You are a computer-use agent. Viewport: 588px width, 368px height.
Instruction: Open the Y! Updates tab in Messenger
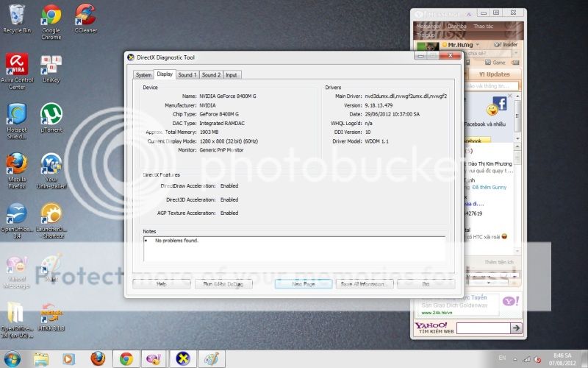(494, 74)
